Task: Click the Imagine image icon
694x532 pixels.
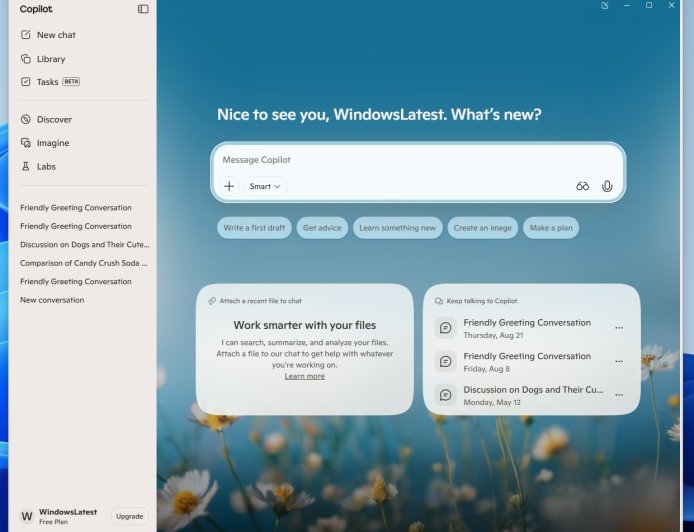Action: pyautogui.click(x=26, y=143)
